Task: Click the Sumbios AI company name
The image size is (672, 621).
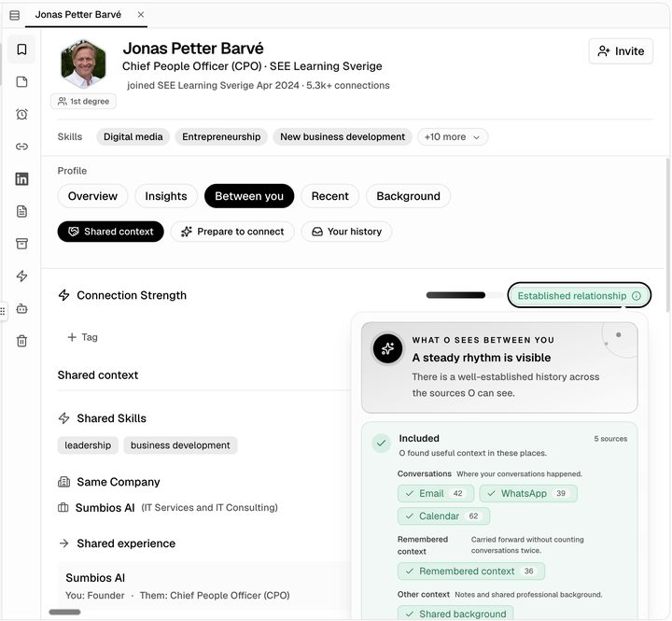Action: (105, 508)
